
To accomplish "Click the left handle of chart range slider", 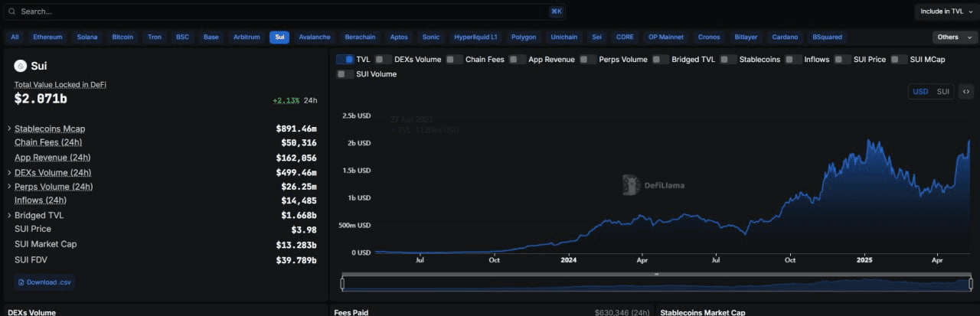I will (x=342, y=284).
